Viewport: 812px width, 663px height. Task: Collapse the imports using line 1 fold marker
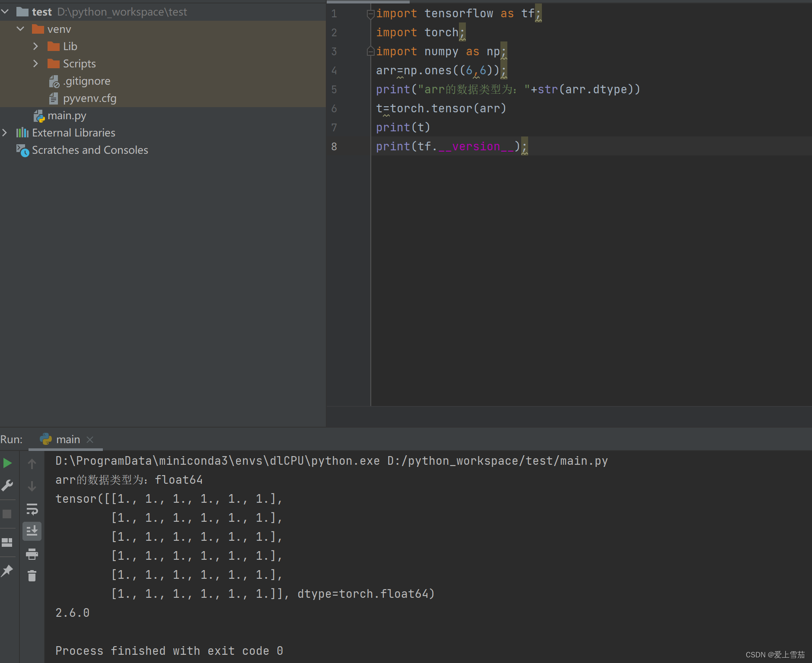(371, 13)
